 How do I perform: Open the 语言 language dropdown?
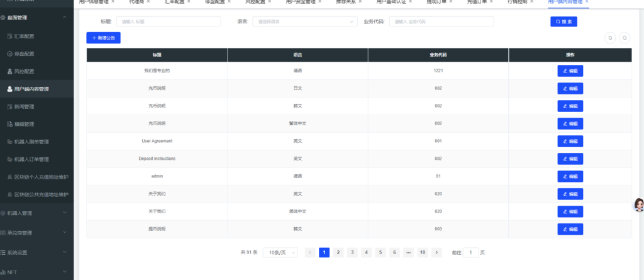pyautogui.click(x=305, y=21)
